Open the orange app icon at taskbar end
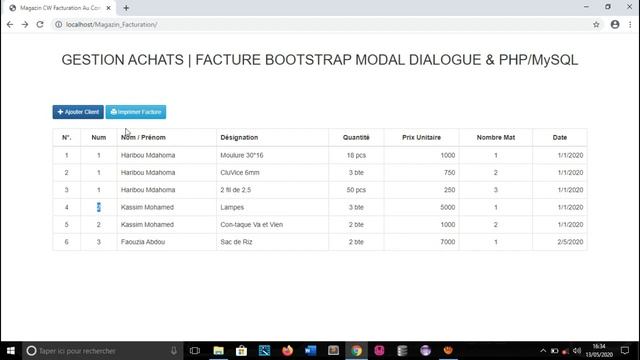The image size is (640, 360). pyautogui.click(x=448, y=351)
